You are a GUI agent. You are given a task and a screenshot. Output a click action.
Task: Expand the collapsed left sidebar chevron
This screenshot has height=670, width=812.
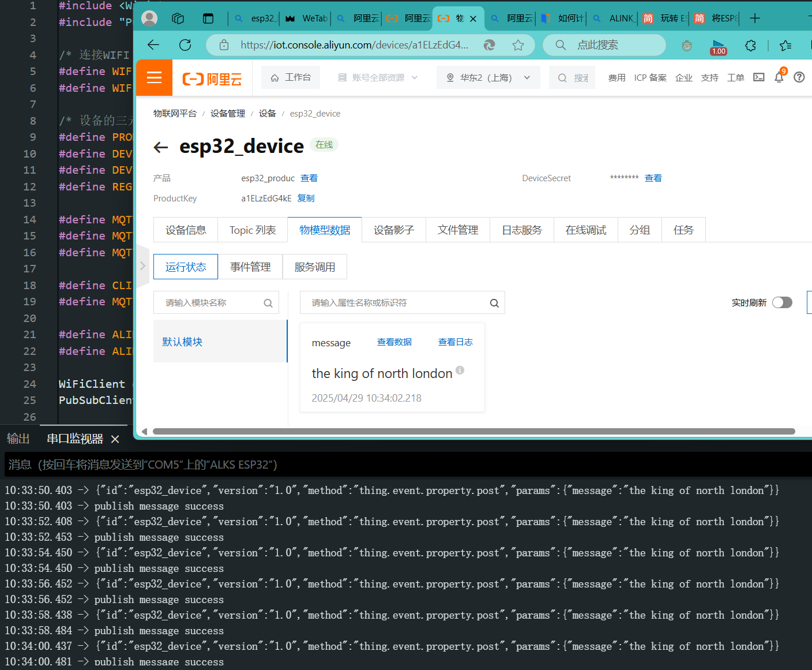tap(142, 266)
